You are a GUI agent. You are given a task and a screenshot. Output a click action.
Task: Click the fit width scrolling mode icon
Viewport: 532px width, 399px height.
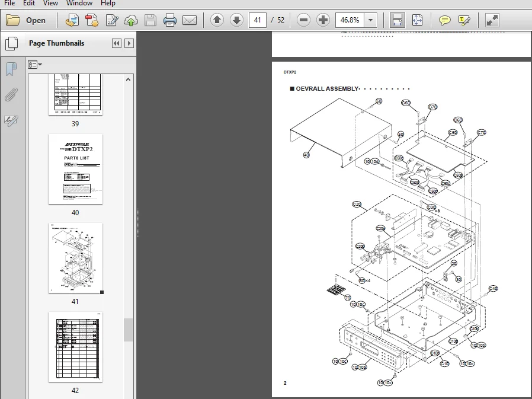(397, 20)
